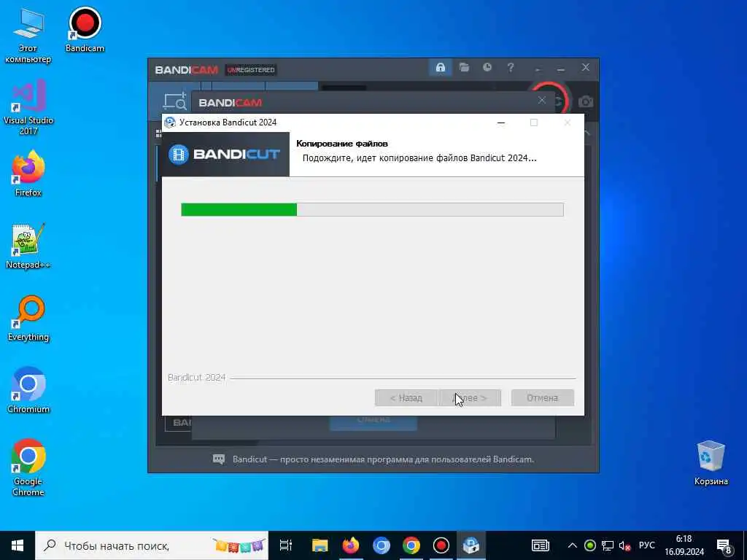Click the Bandicut installer title bar icon
The width and height of the screenshot is (747, 560).
(x=169, y=122)
